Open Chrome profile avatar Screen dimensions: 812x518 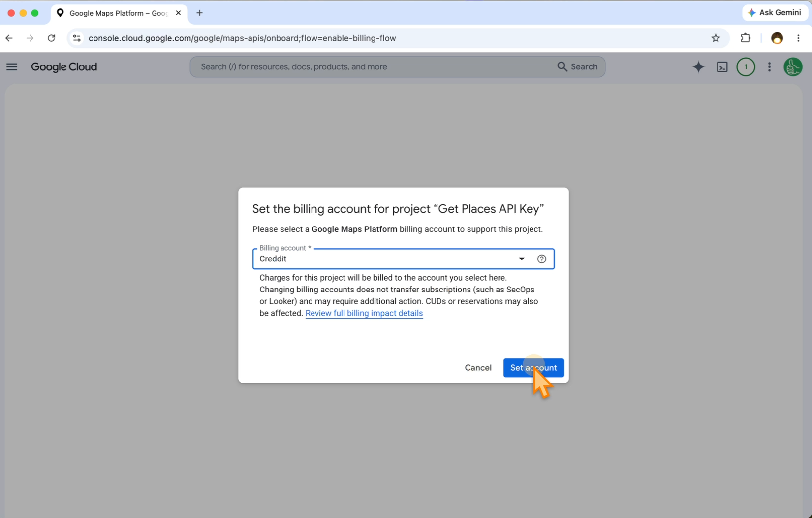pos(777,38)
